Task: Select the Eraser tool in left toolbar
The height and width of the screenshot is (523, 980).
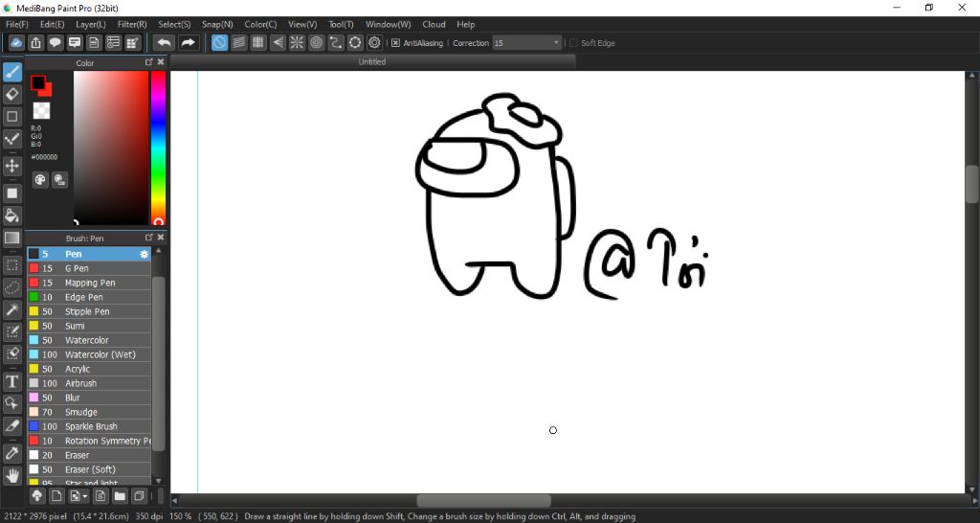Action: [11, 95]
